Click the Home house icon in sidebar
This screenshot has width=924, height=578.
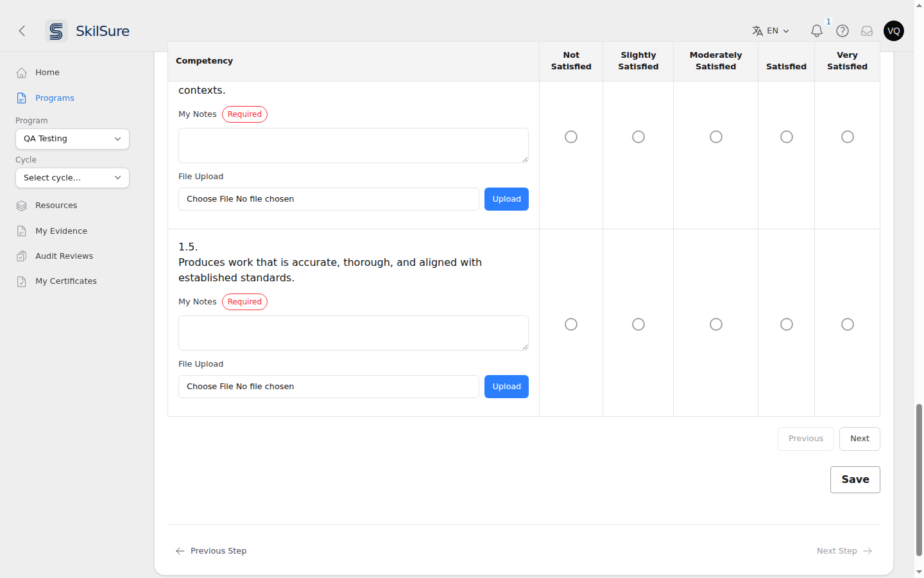[x=22, y=73]
